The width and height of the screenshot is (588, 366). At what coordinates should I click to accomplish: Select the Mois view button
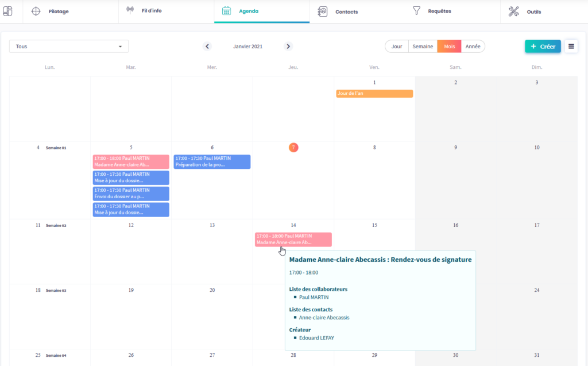(449, 47)
